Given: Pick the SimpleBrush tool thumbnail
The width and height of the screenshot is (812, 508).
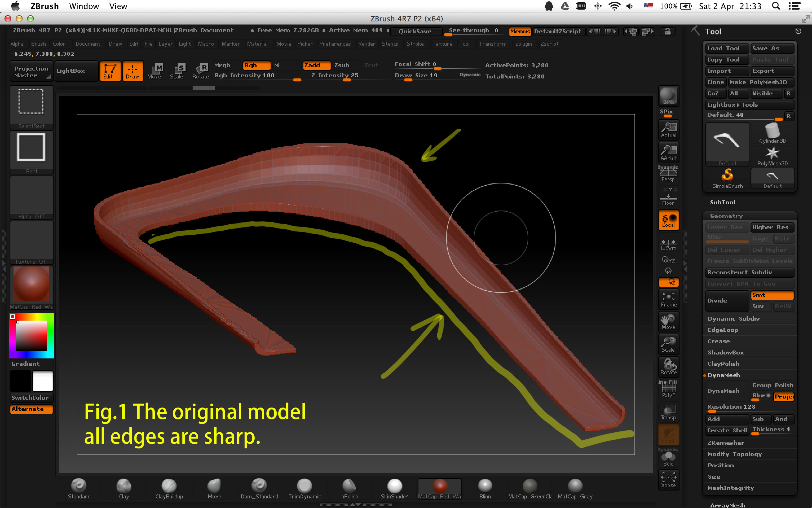Looking at the screenshot, I should tap(727, 179).
